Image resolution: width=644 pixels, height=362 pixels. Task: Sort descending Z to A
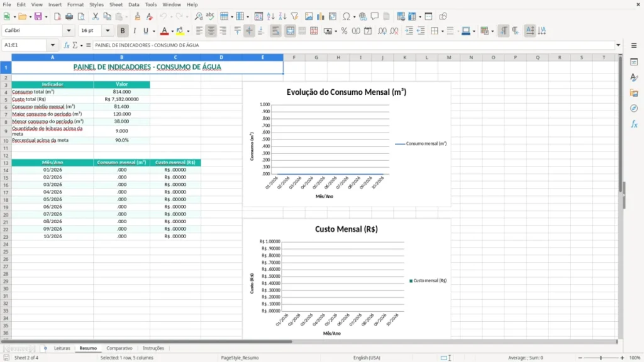click(x=282, y=16)
